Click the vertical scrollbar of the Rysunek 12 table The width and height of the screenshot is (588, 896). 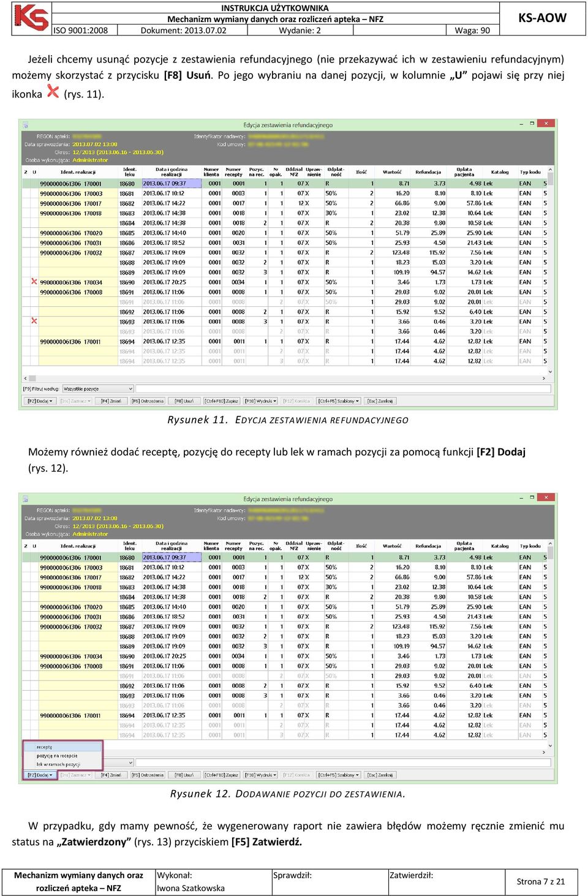(551, 644)
